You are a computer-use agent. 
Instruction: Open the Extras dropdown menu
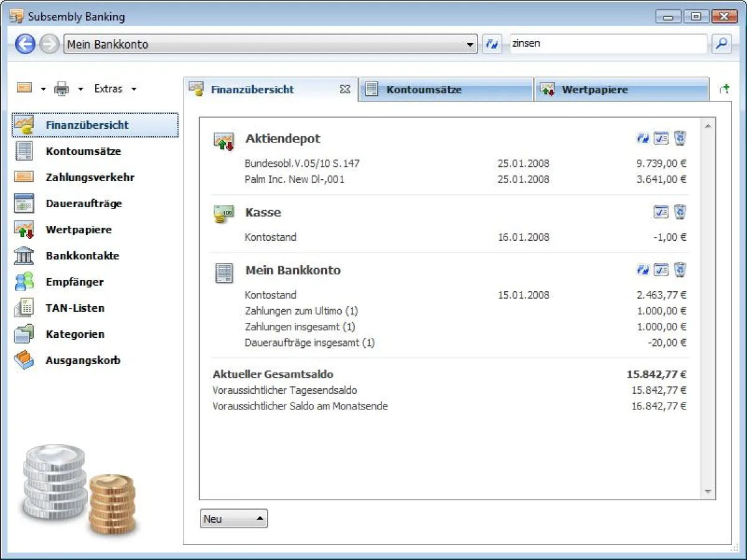[115, 89]
